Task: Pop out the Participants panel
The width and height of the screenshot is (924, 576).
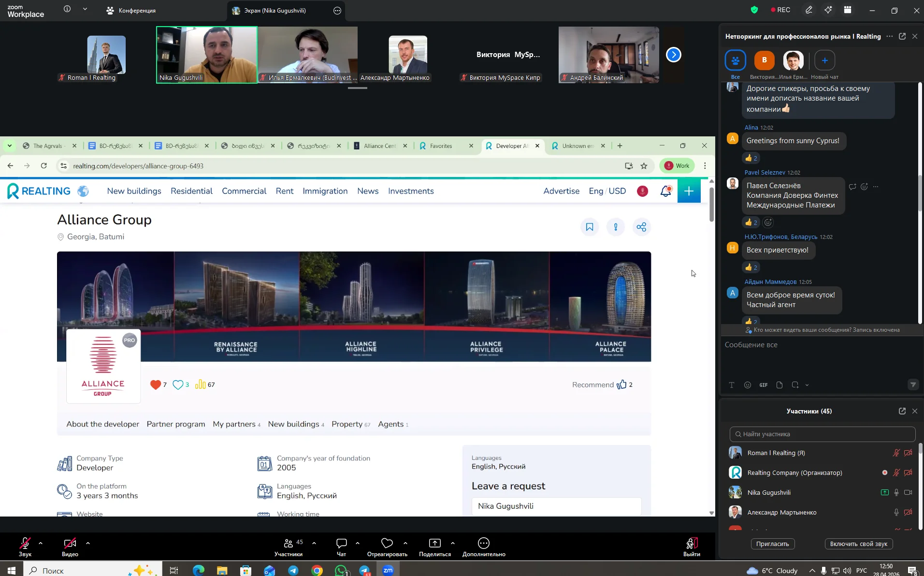Action: click(x=902, y=411)
